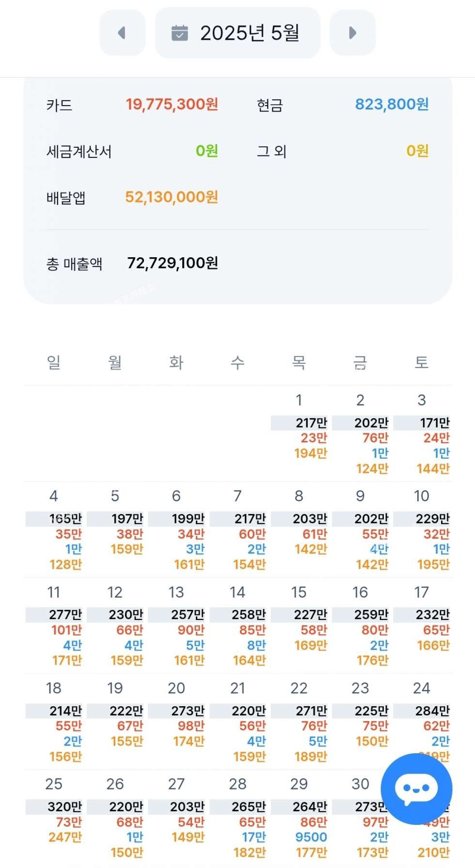Select the 25th showing 320만 total
Viewport: 475px width, 868px height.
tap(54, 815)
